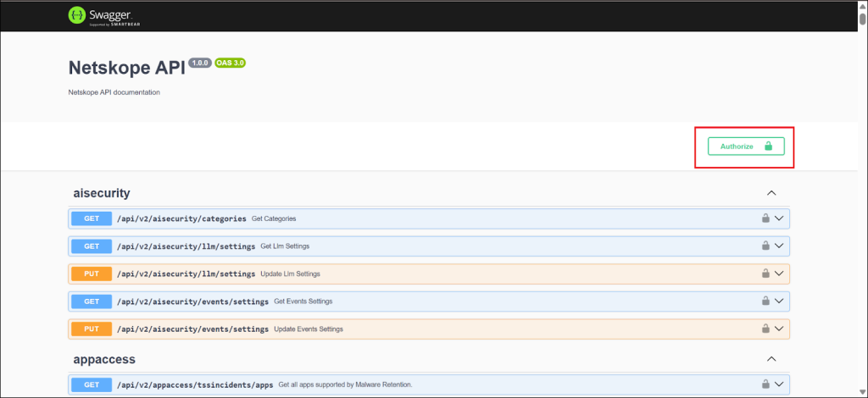Click the 'Update Llm Settings' description text
Viewport: 868px width, 398px height.
290,274
